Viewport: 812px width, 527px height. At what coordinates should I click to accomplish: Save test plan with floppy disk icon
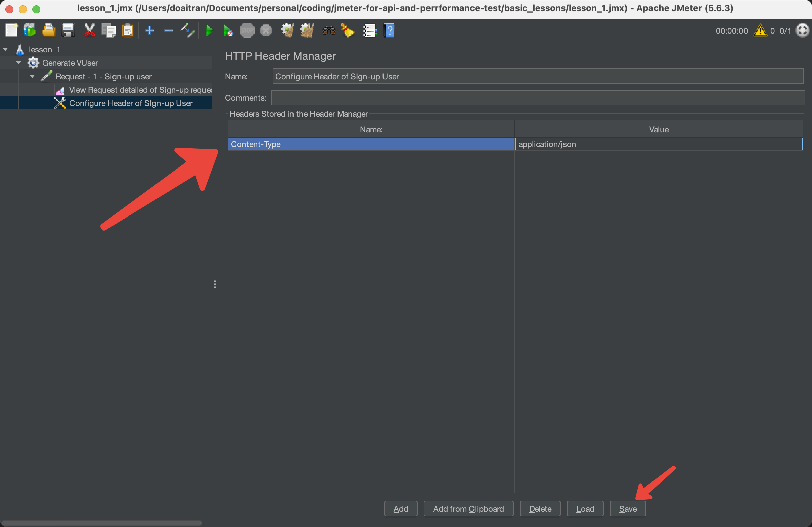pyautogui.click(x=68, y=31)
